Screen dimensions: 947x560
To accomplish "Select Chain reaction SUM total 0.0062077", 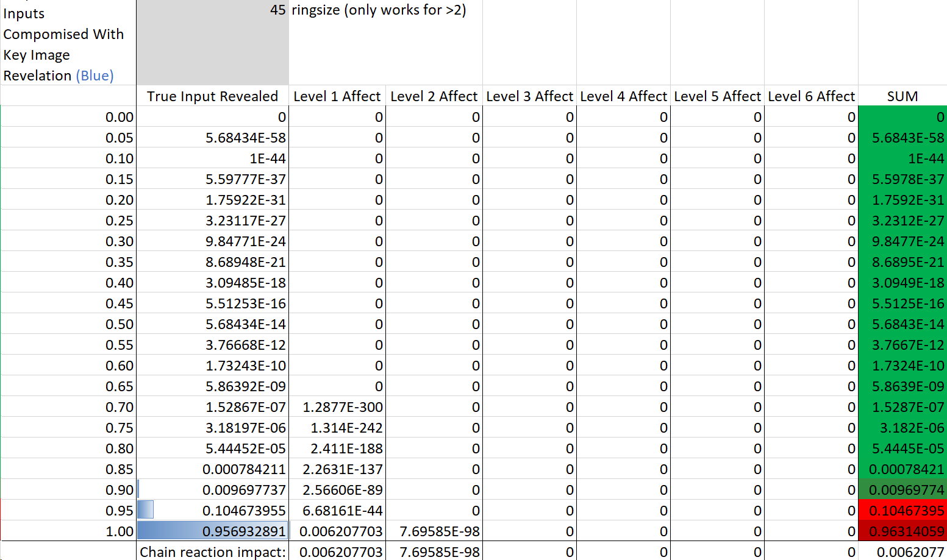I will (x=902, y=551).
